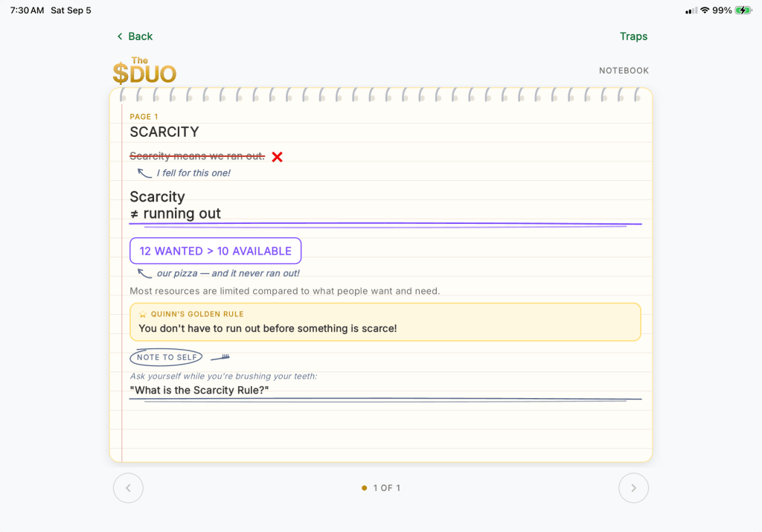The image size is (762, 532).
Task: Tap the struck-out 'Scarcity means we ran out.'
Action: pos(197,156)
